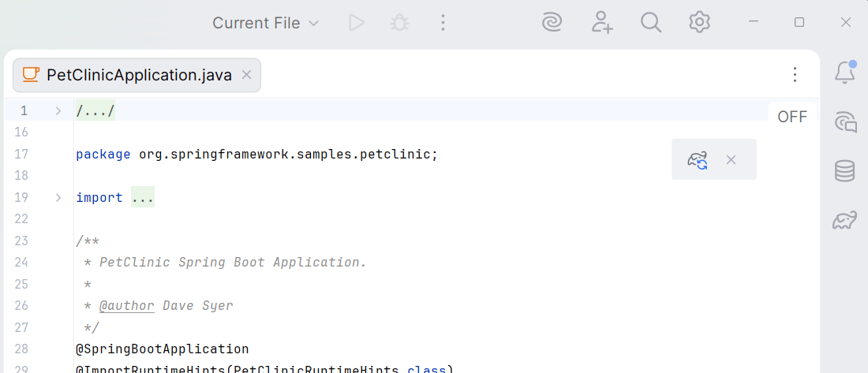Screen dimensions: 868x373
Task: Click 'PetClinic Spring Boot Application.' comment text
Action: [x=233, y=263]
